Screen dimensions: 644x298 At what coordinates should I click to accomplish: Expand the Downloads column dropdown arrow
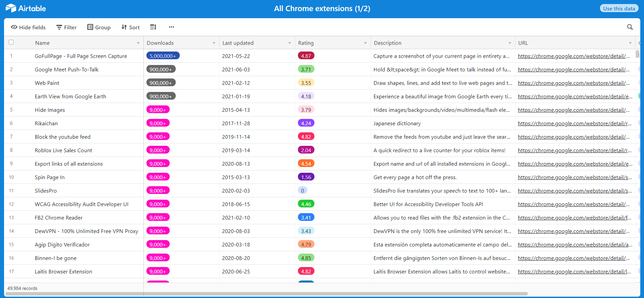coord(214,43)
